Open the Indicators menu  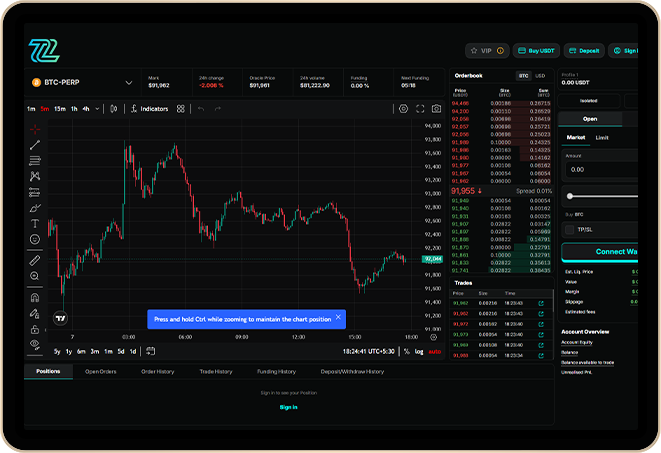point(149,109)
